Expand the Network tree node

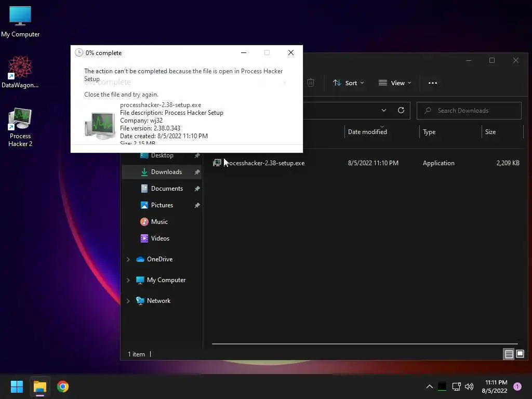128,301
